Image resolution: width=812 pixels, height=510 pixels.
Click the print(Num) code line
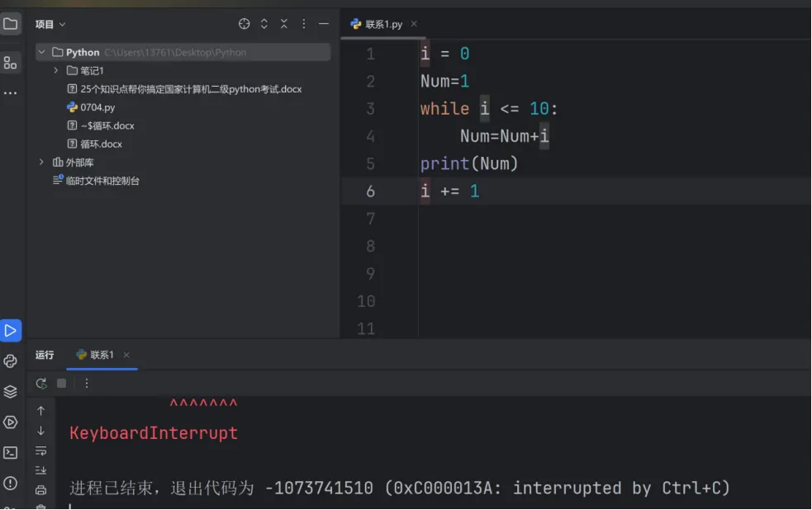pyautogui.click(x=469, y=164)
